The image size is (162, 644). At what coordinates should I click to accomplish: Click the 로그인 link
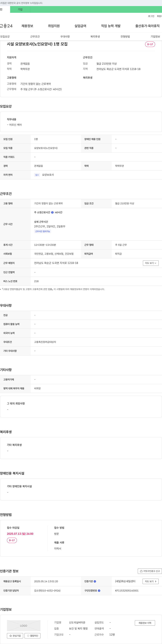[x=151, y=16]
